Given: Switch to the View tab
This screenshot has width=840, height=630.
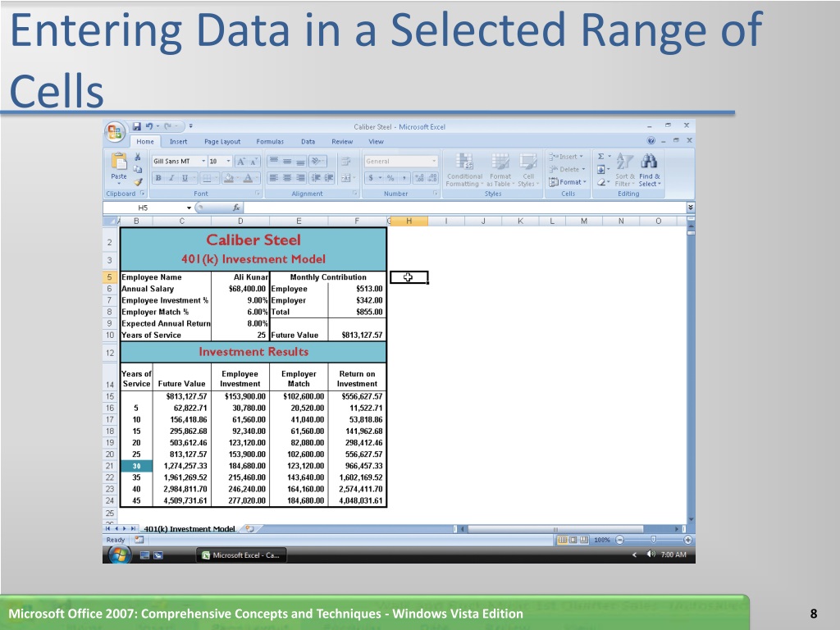Looking at the screenshot, I should point(376,141).
